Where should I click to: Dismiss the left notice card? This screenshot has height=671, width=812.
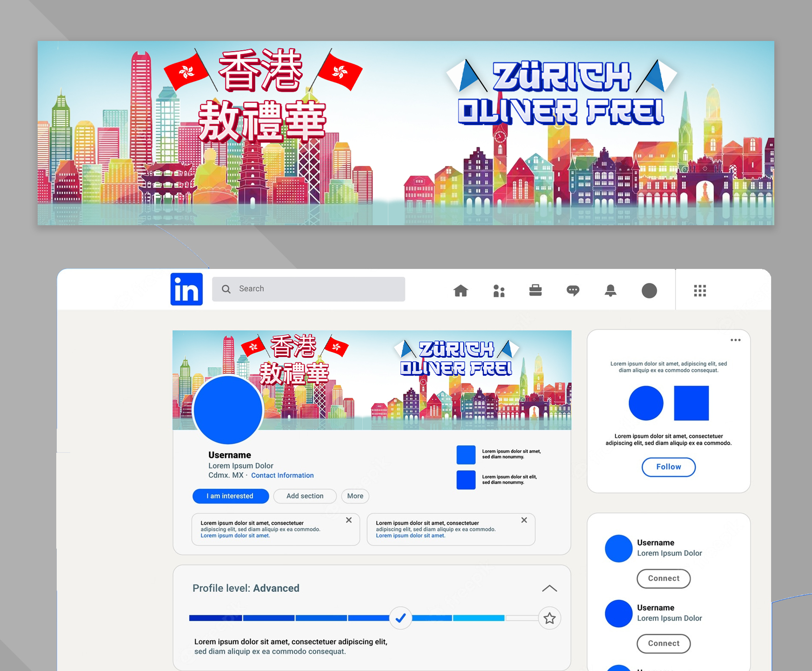coord(349,520)
